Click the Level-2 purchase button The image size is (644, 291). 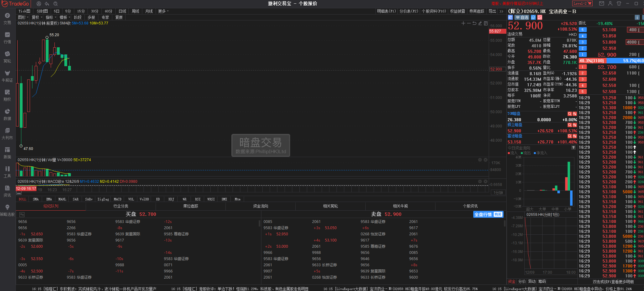[582, 4]
